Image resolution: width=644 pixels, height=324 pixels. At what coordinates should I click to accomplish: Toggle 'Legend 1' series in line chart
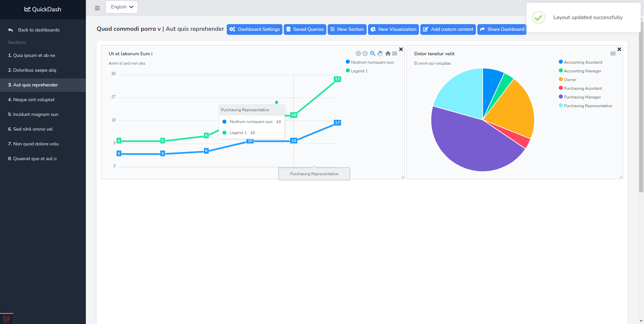359,71
